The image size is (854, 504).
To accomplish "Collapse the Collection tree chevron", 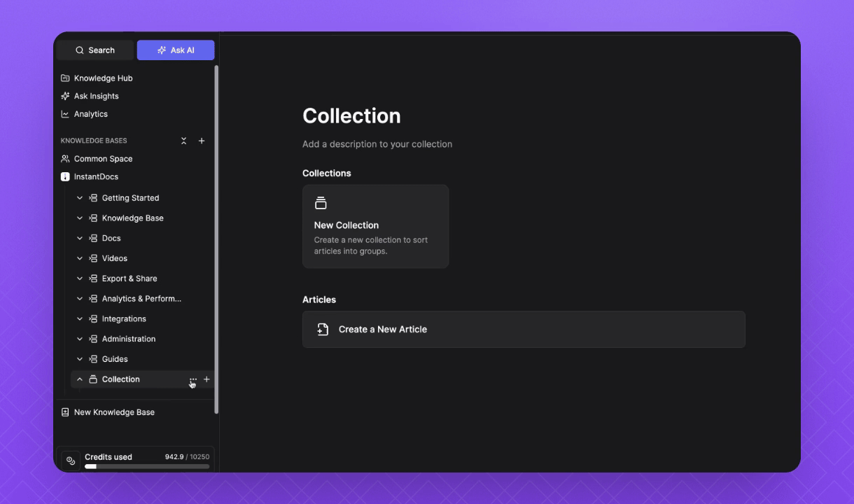I will coord(80,379).
